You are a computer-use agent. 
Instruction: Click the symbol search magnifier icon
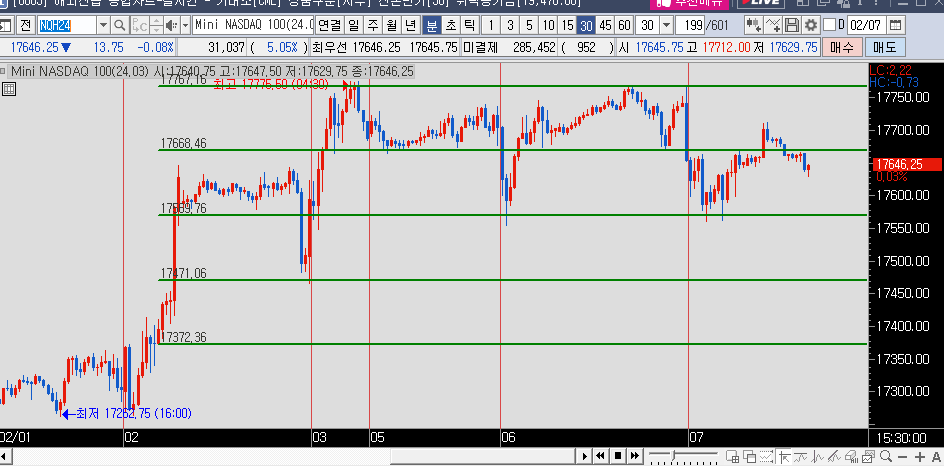[120, 25]
